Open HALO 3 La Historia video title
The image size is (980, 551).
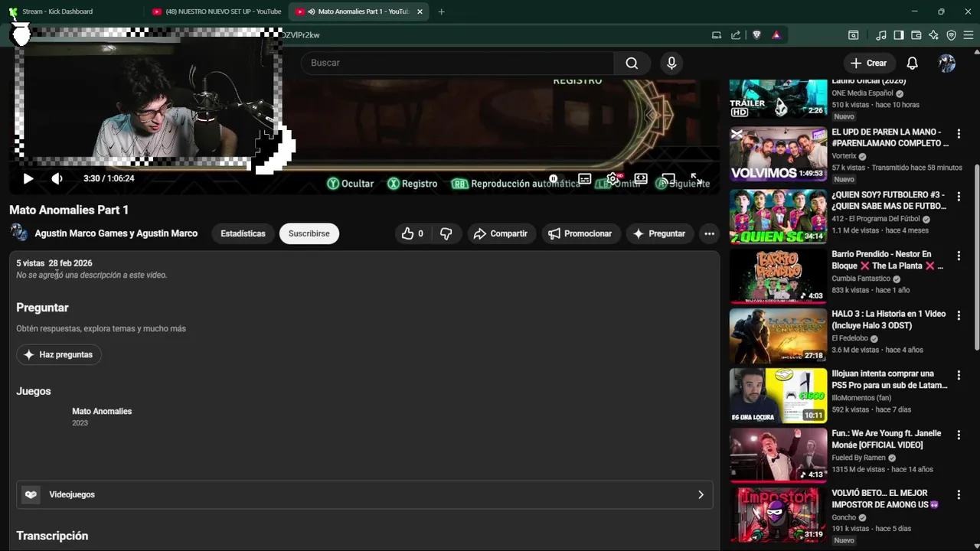pyautogui.click(x=889, y=319)
